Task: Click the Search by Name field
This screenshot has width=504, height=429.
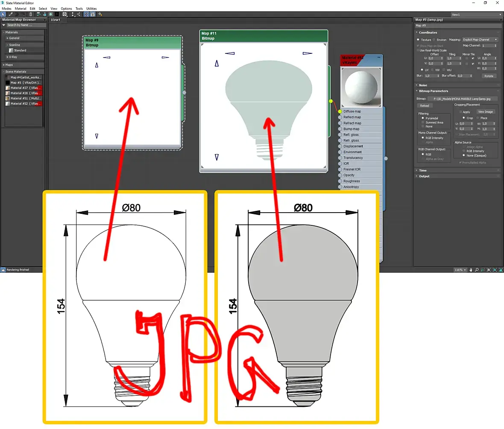Action: [x=26, y=25]
